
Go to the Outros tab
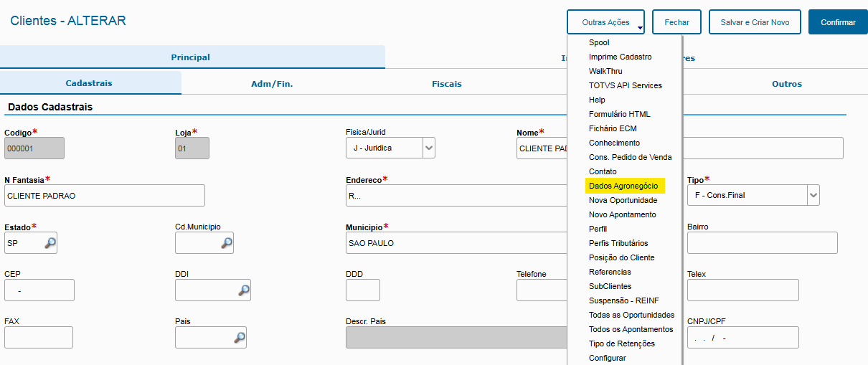click(x=786, y=84)
